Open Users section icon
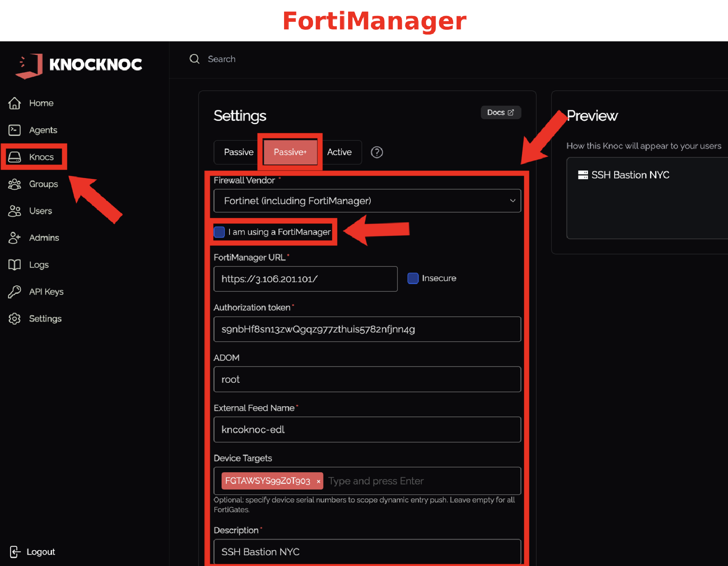 (x=15, y=211)
